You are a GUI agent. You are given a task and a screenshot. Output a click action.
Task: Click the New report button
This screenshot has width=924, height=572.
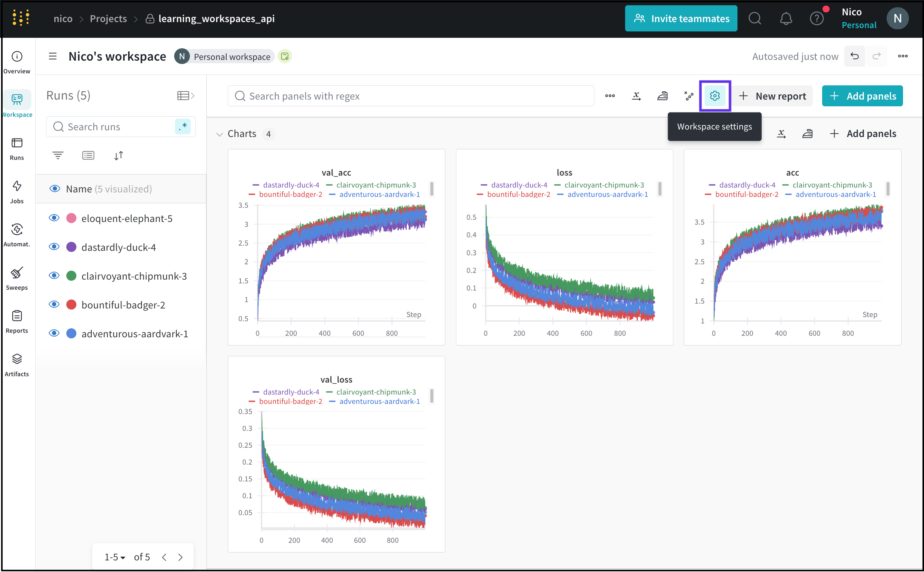pos(773,96)
